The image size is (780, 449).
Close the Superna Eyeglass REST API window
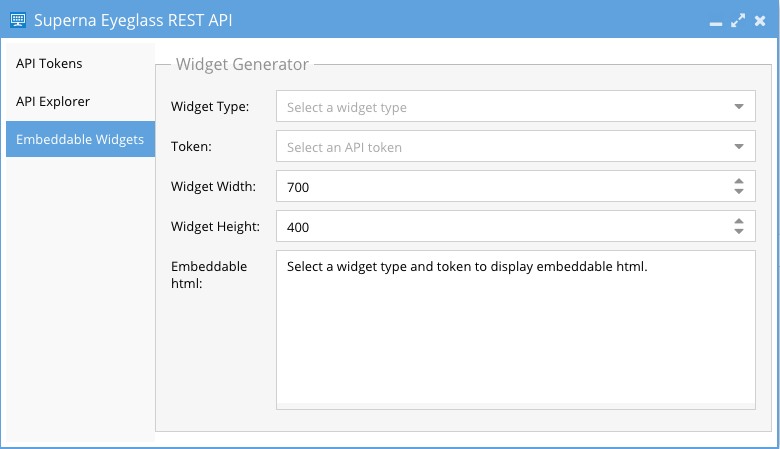click(761, 19)
